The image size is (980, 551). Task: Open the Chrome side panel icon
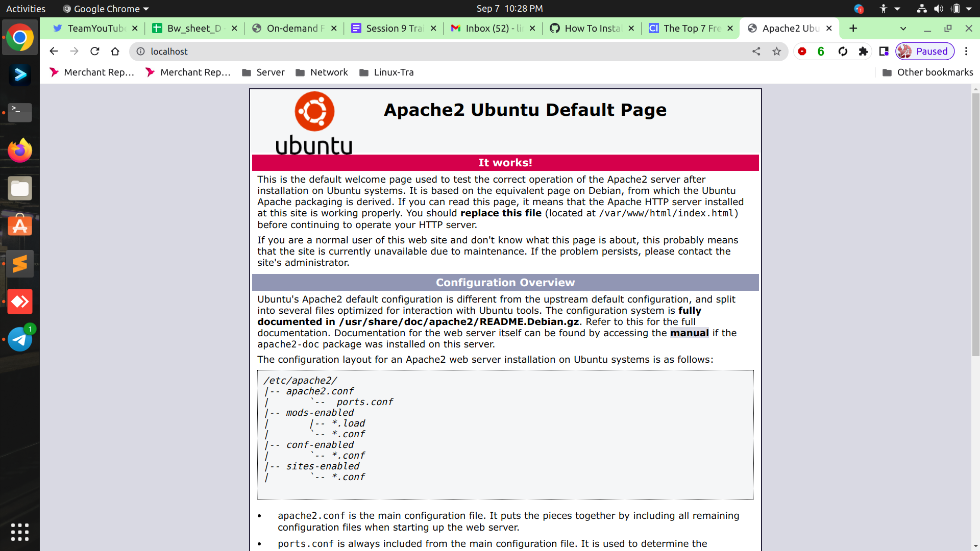(884, 51)
